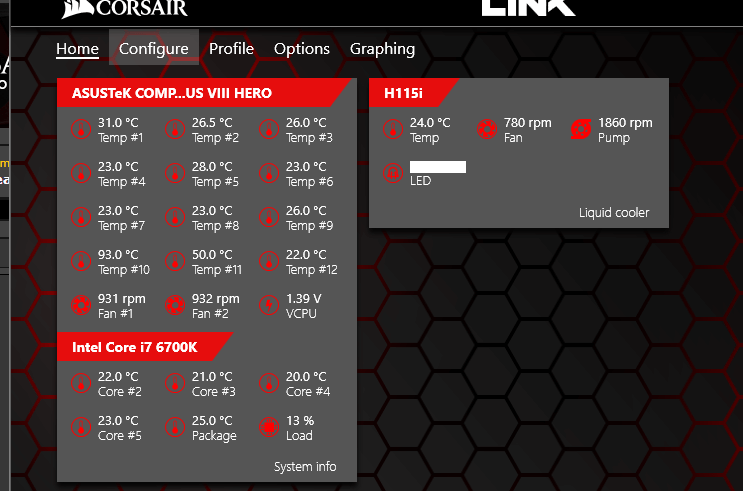Select the Package temperature icon

point(175,427)
